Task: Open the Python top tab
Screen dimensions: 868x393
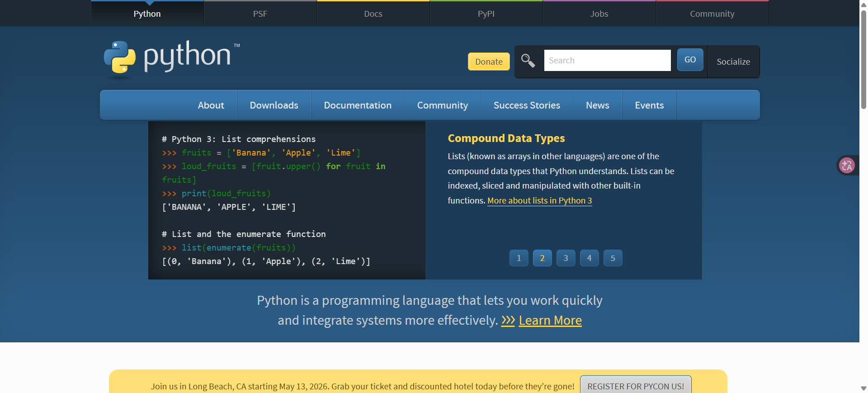Action: click(147, 14)
